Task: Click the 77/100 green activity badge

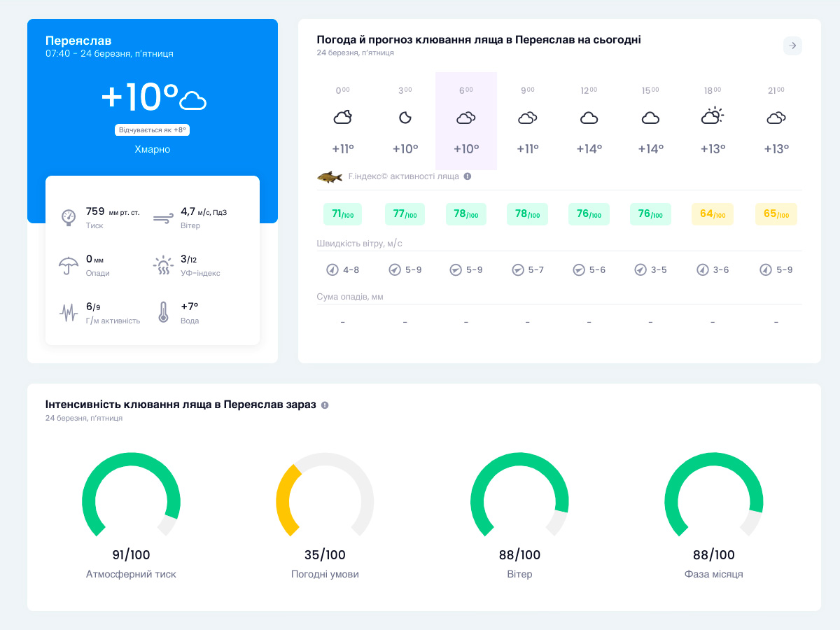Action: (405, 214)
